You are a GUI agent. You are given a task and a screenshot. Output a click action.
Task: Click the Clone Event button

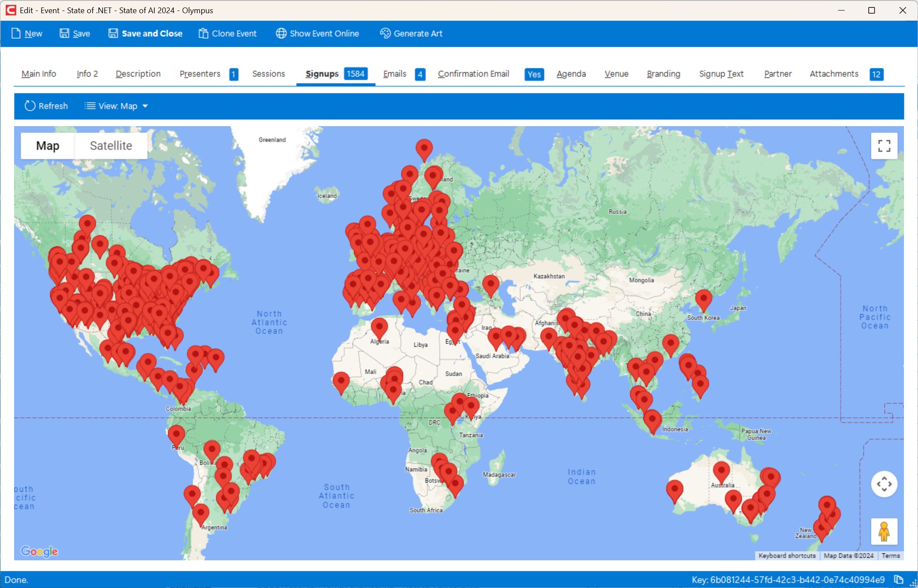pos(228,33)
